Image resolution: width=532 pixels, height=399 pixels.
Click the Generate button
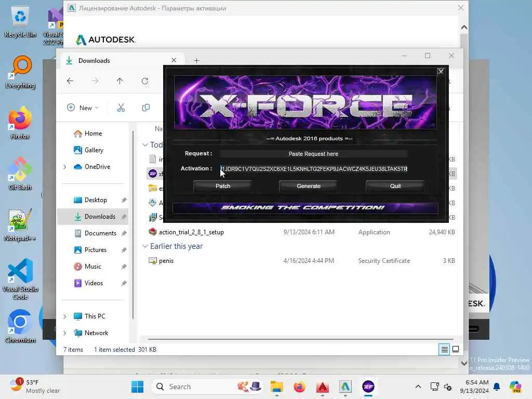click(x=309, y=187)
